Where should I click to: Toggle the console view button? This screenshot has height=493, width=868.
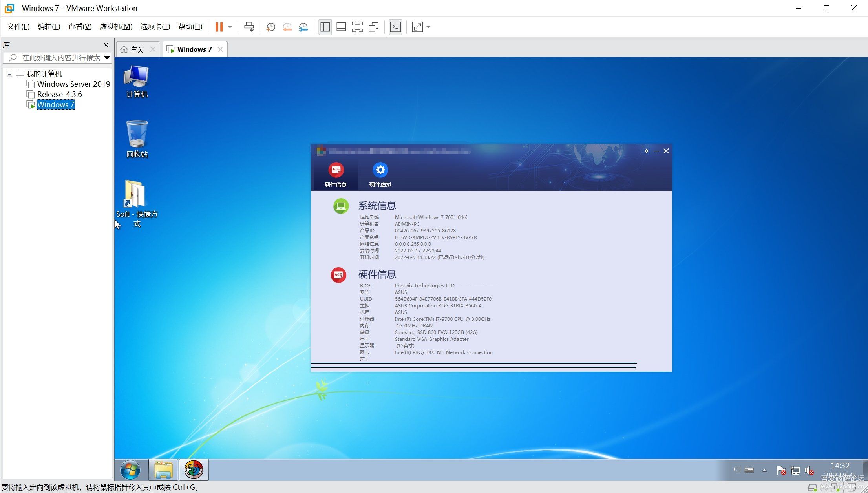coord(395,27)
